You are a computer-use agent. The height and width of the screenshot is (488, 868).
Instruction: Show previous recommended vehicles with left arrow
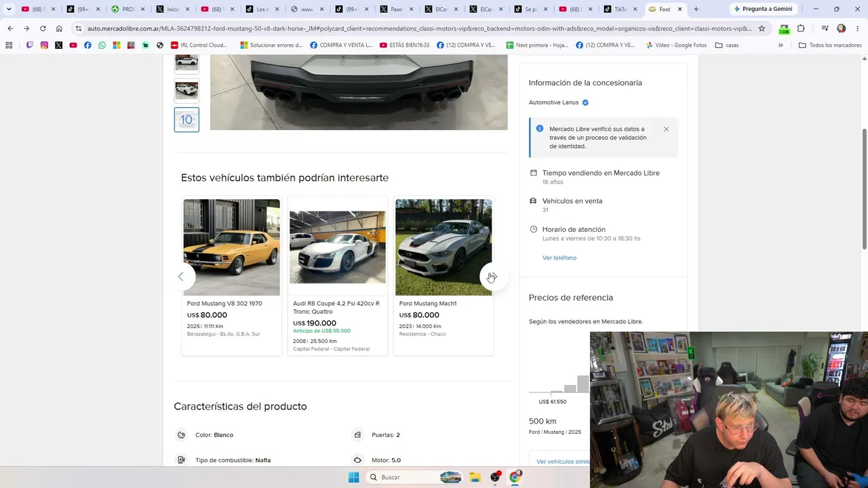(x=181, y=277)
